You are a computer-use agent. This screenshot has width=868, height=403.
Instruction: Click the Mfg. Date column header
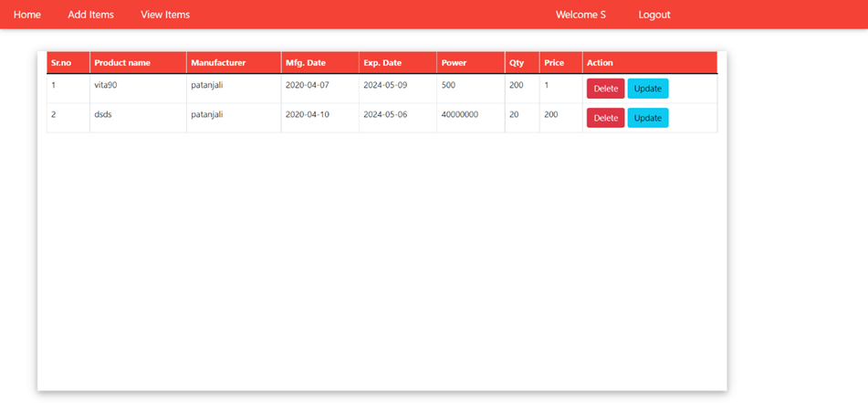[x=306, y=63]
